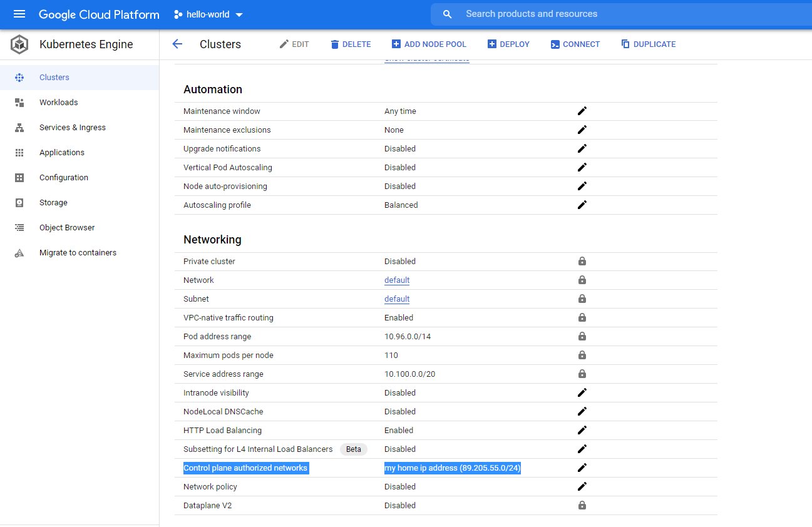Open the Storage section icon
The width and height of the screenshot is (812, 527).
pyautogui.click(x=19, y=202)
